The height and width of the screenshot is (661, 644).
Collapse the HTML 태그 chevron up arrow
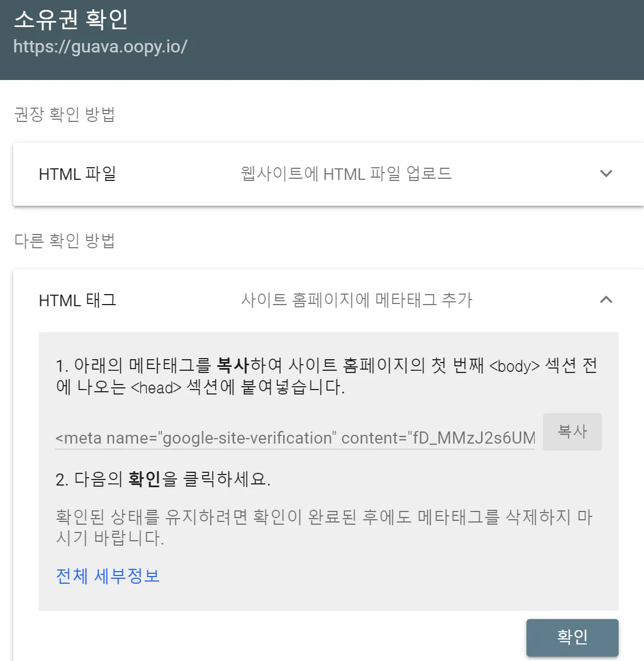click(606, 300)
